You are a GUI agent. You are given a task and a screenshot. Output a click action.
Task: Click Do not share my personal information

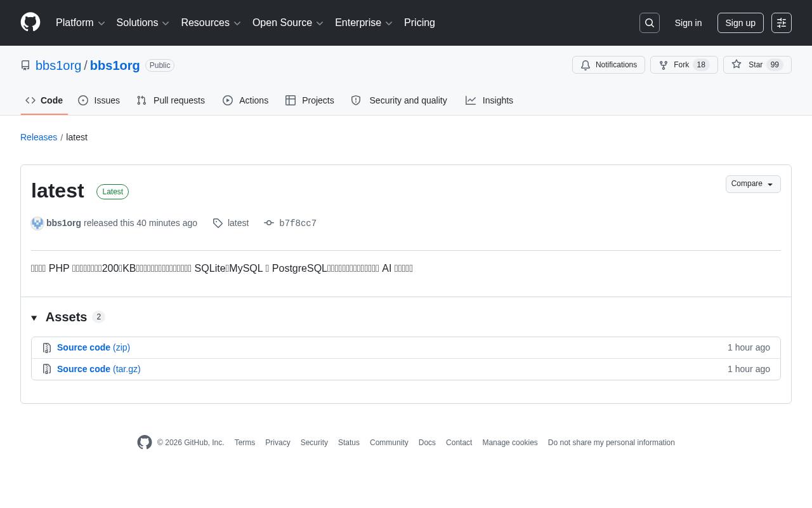pyautogui.click(x=612, y=443)
